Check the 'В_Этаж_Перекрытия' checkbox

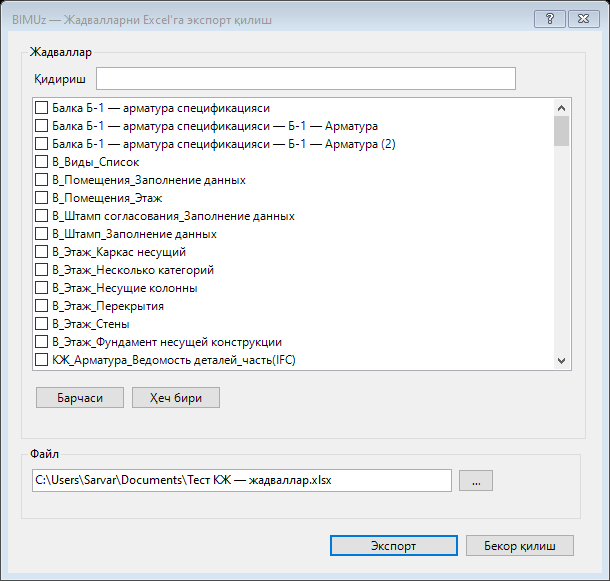(41, 306)
